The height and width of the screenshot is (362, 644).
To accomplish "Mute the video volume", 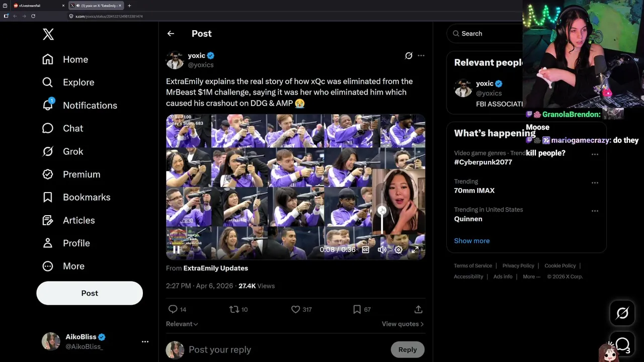I will tap(382, 249).
